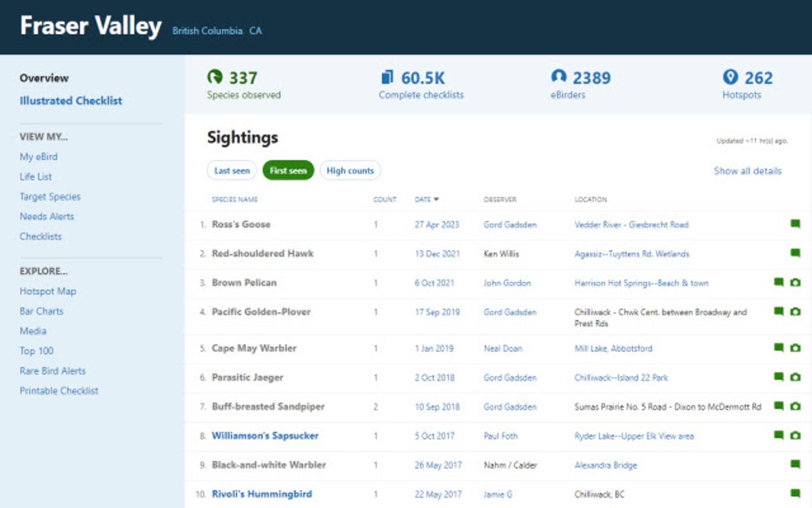Open Rivoli's Hummingbird species page
Screen dimensions: 812x508
pos(262,494)
